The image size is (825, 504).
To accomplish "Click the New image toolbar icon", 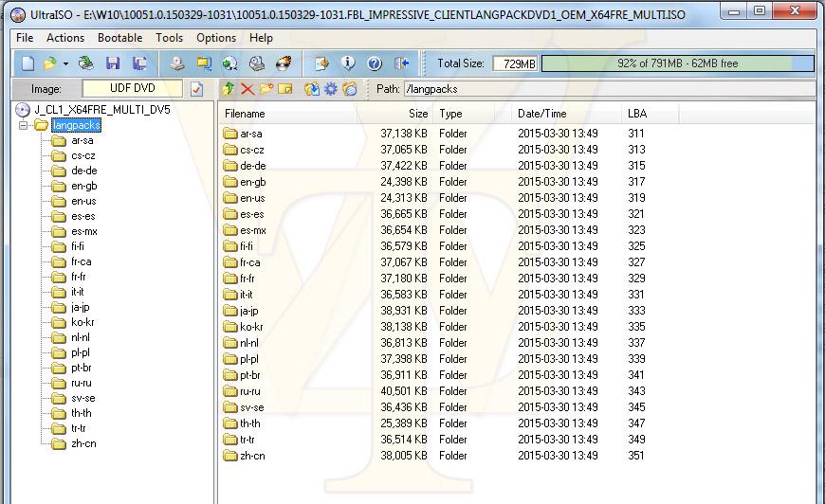I will pos(27,63).
